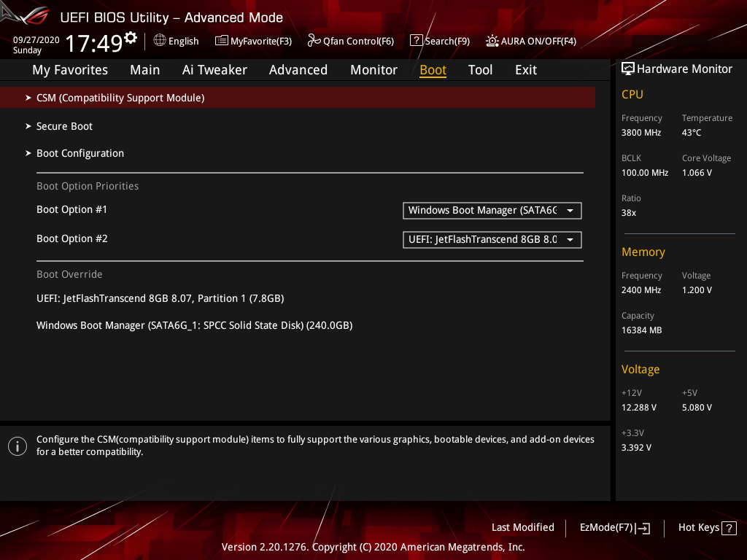This screenshot has width=747, height=560.
Task: Click Memory Frequency value 2400 MHz
Action: 641,290
